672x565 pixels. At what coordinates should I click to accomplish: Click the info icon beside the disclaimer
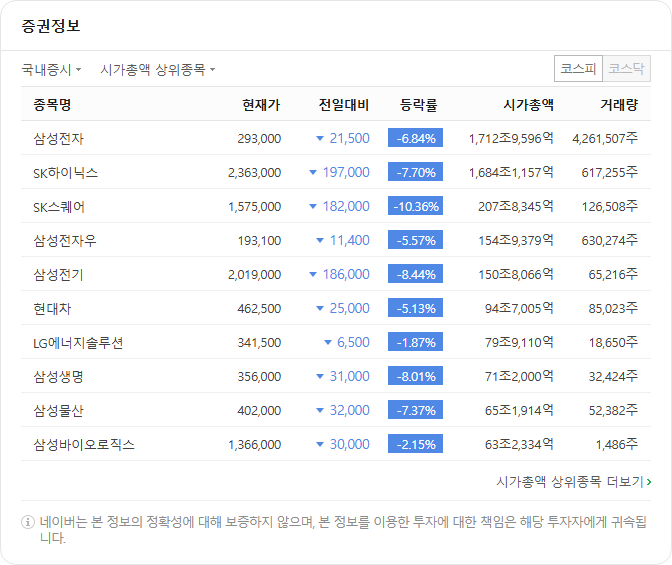point(28,522)
